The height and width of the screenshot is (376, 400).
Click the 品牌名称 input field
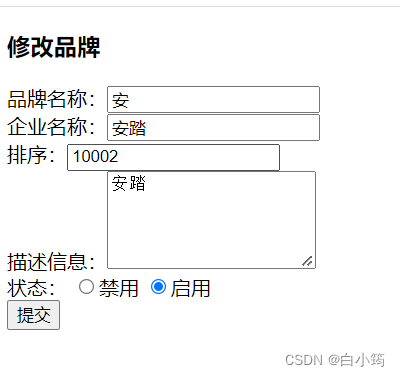[x=213, y=99]
